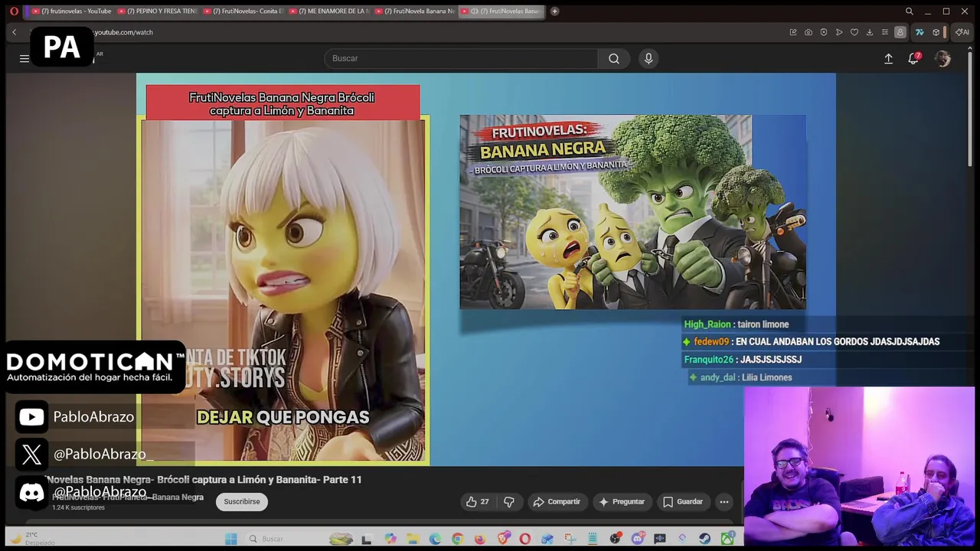Viewport: 980px width, 551px height.
Task: Open the YouTube hamburger guide menu
Action: tap(24, 58)
